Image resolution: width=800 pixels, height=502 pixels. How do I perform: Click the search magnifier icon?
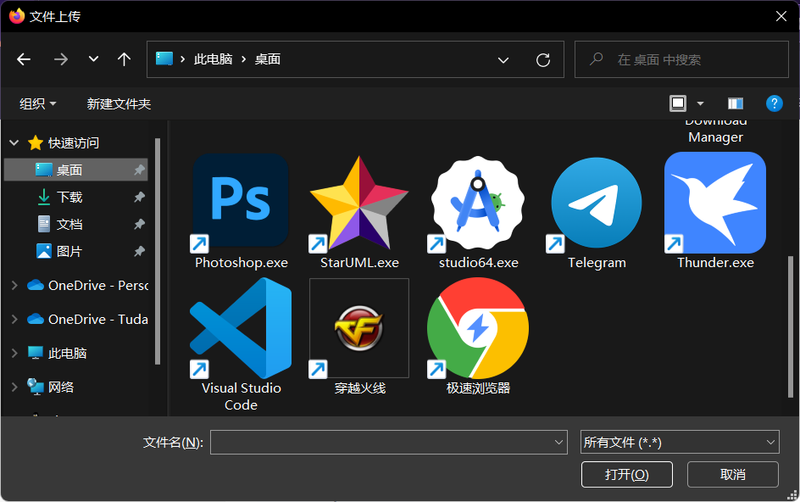(x=596, y=59)
